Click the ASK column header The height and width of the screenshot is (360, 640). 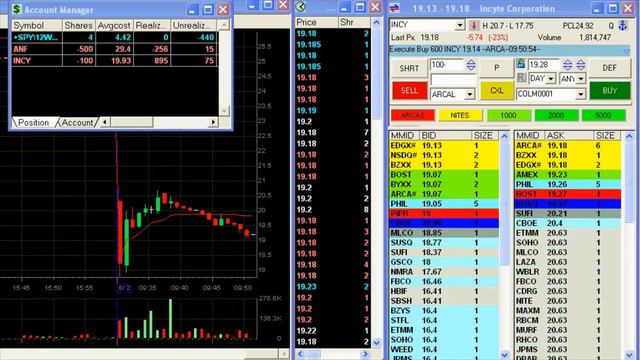[569, 136]
